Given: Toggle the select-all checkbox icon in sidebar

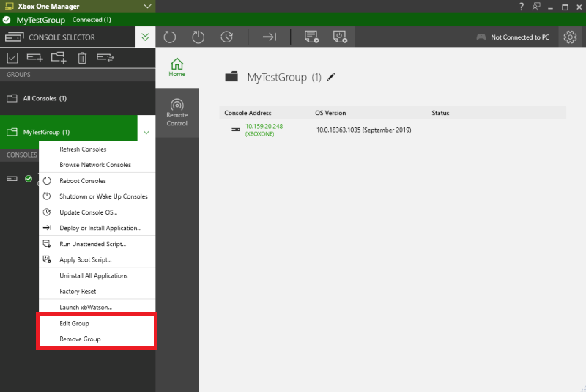Looking at the screenshot, I should tap(12, 58).
